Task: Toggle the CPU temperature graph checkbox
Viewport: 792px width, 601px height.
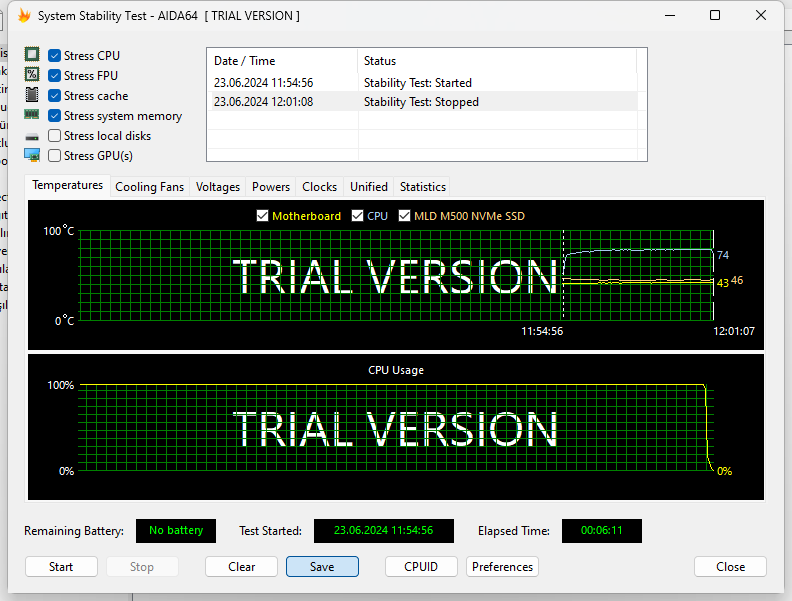Action: tap(357, 216)
